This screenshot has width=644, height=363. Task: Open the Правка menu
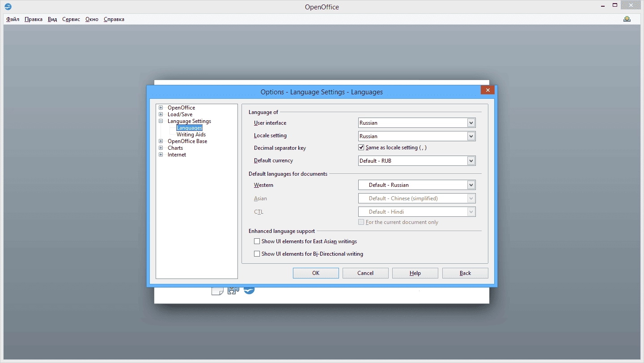(34, 19)
